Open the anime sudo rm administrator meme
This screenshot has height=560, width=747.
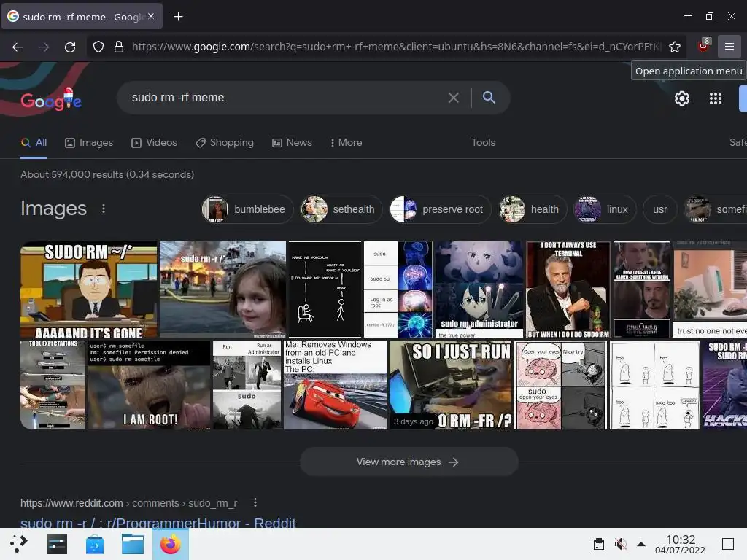pos(479,289)
